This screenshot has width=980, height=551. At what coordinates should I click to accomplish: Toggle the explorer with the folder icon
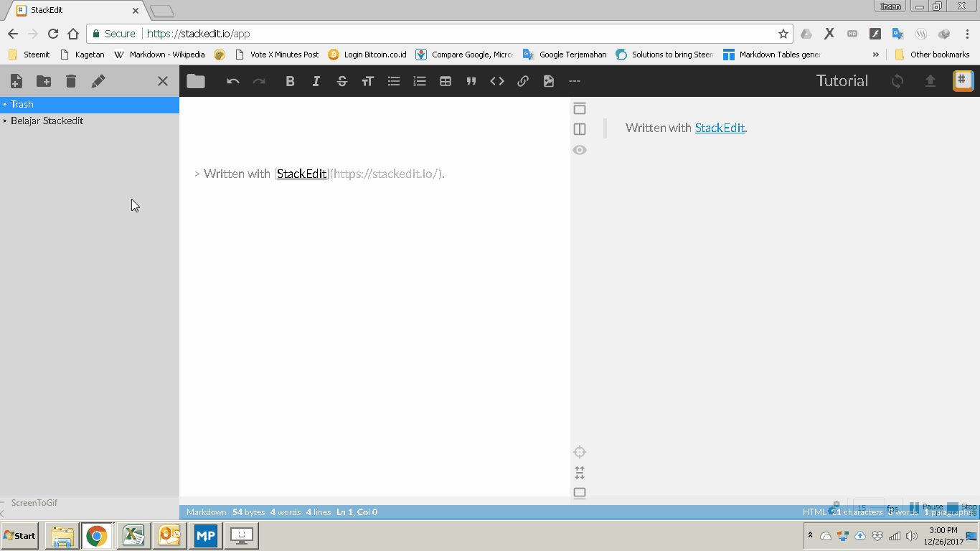point(196,81)
